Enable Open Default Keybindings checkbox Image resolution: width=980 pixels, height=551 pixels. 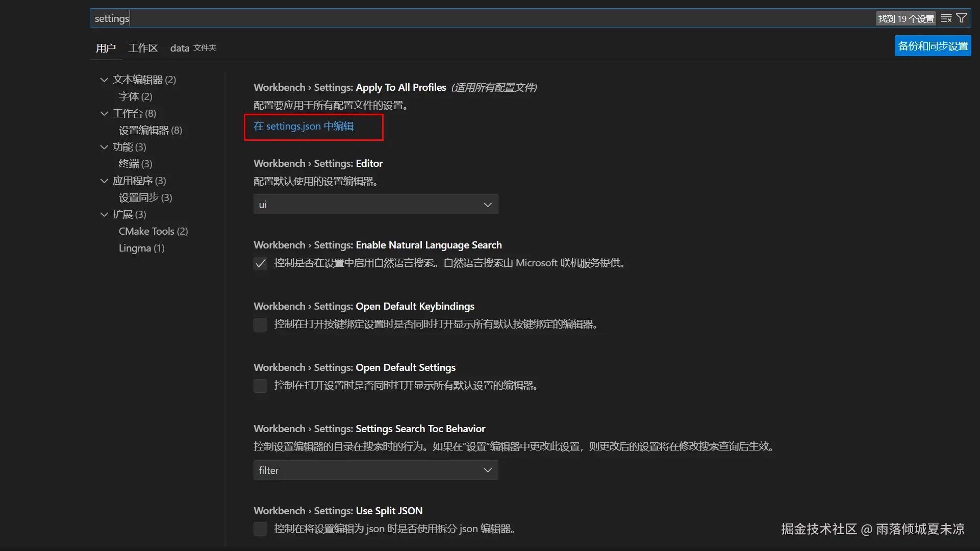tap(260, 324)
